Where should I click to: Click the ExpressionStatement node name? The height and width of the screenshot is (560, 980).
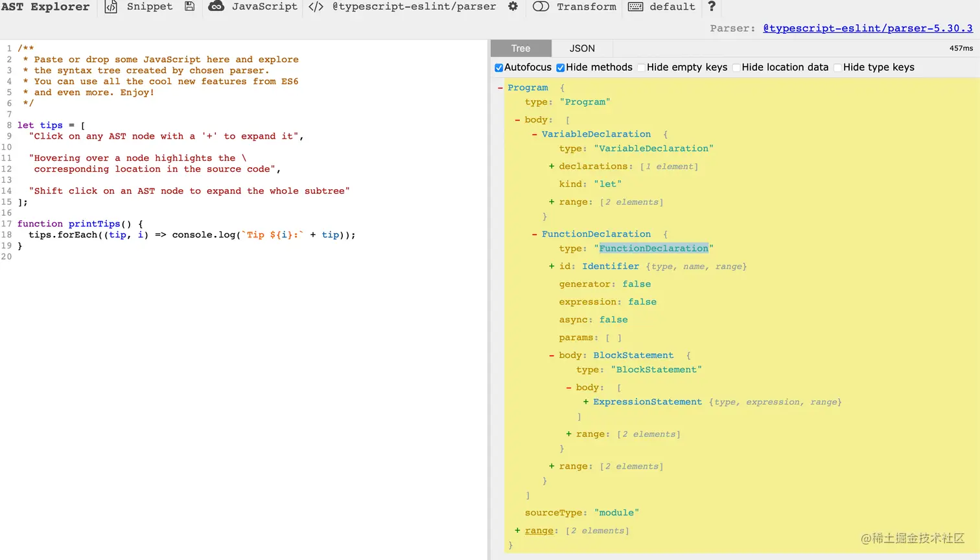(x=647, y=402)
